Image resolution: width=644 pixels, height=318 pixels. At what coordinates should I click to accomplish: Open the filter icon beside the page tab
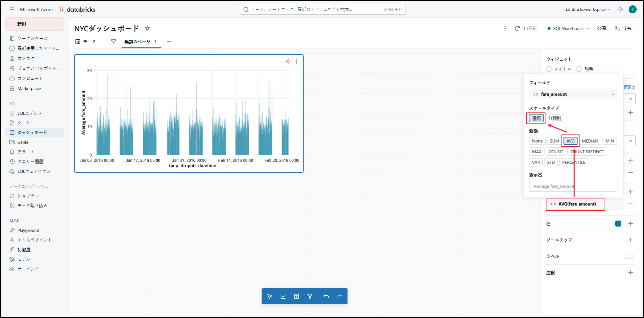tap(114, 42)
